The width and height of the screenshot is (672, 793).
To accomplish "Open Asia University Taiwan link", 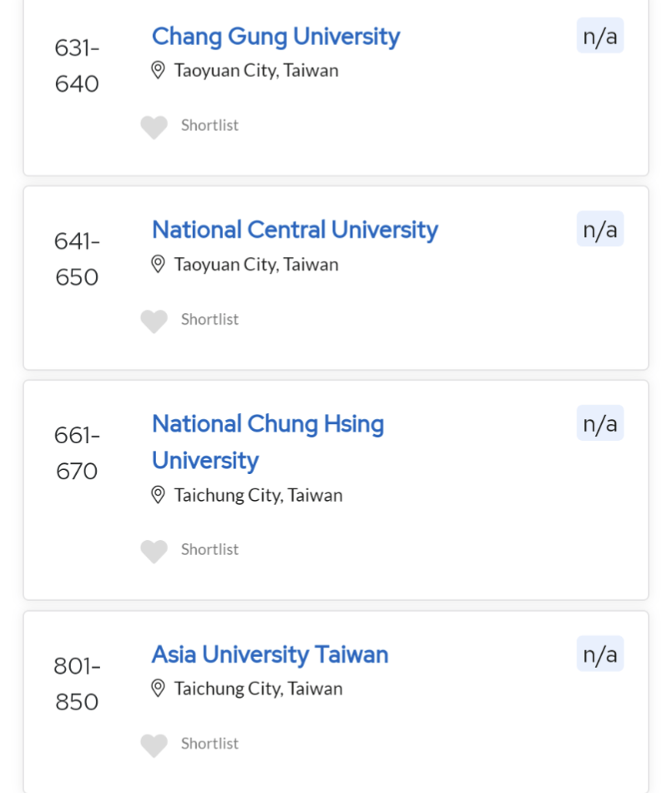I will [x=270, y=654].
